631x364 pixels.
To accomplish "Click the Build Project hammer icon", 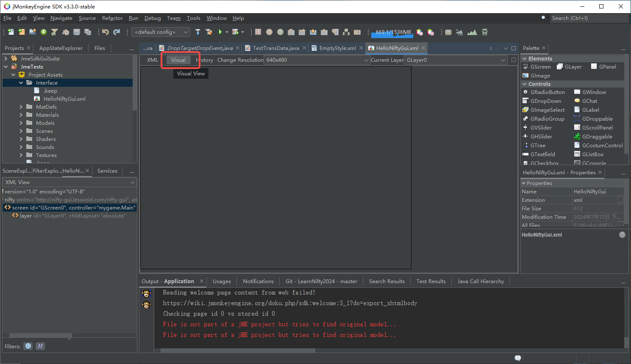I will 198,32.
